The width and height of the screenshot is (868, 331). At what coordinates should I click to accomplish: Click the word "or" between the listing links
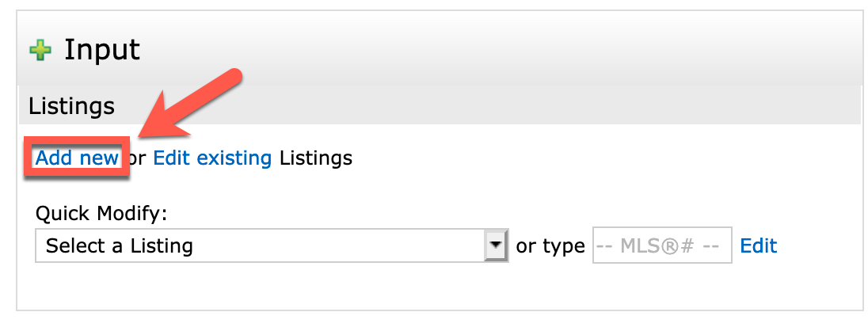[x=137, y=158]
